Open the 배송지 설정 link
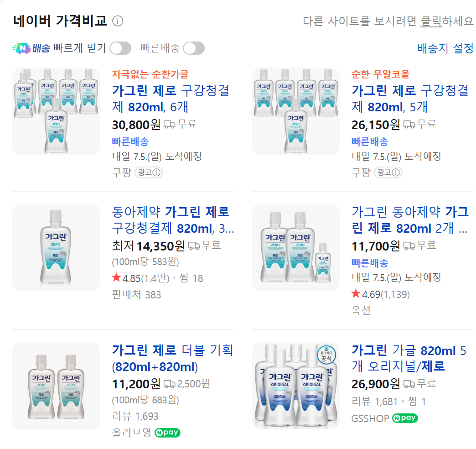 click(x=445, y=48)
